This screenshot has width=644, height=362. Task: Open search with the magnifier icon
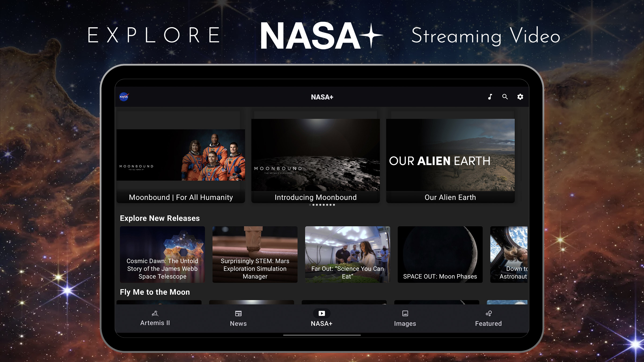505,97
